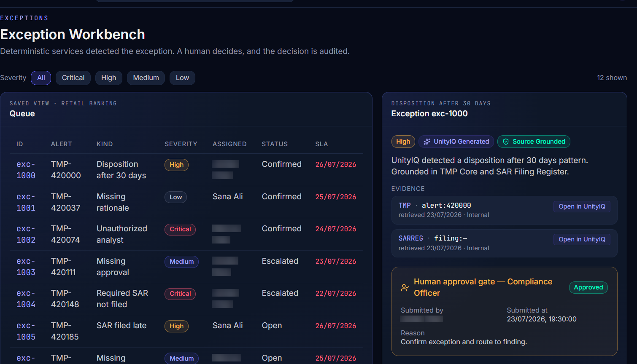Click the High badge in exception detail panel
Image resolution: width=637 pixels, height=364 pixels.
(403, 142)
